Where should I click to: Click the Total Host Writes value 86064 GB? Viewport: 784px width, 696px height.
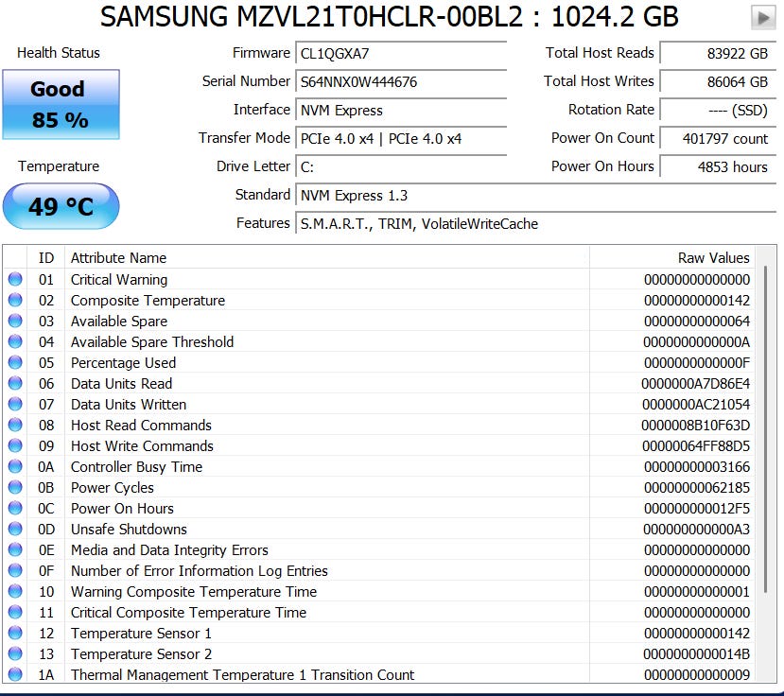(x=718, y=81)
